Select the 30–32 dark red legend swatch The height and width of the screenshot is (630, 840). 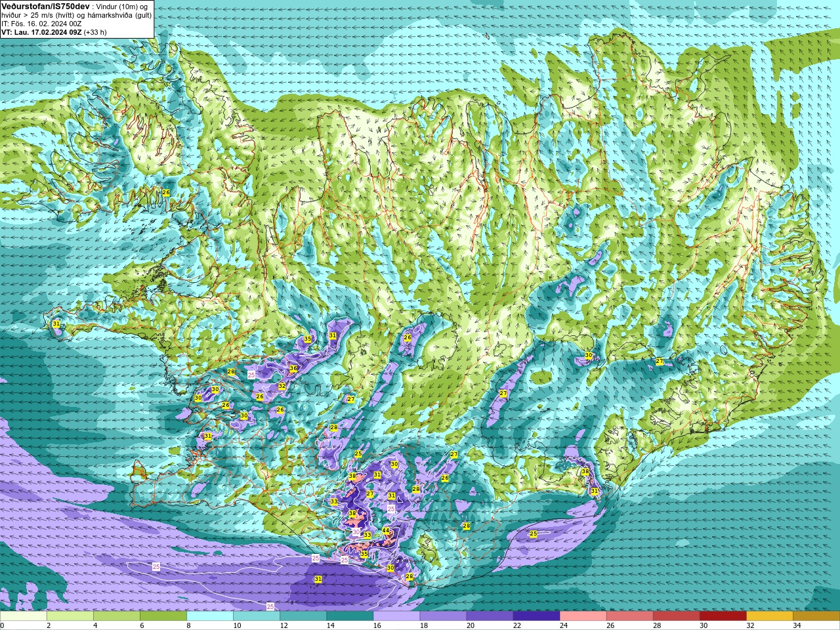(723, 616)
